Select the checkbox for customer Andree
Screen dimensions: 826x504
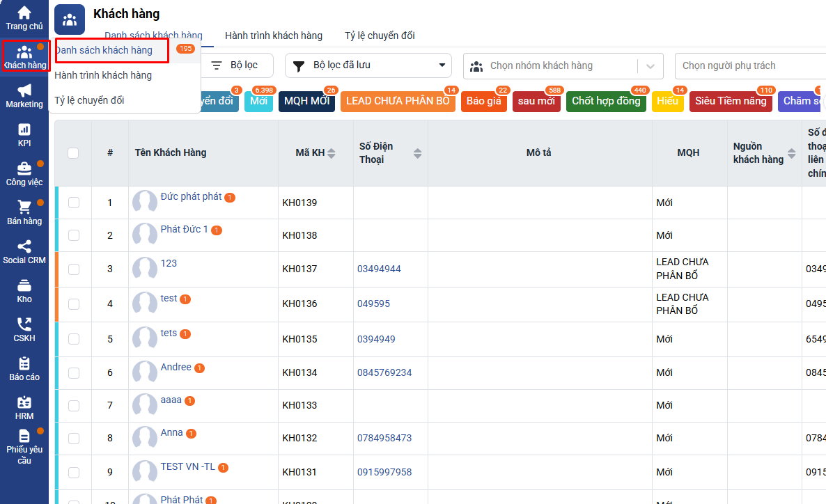click(74, 372)
